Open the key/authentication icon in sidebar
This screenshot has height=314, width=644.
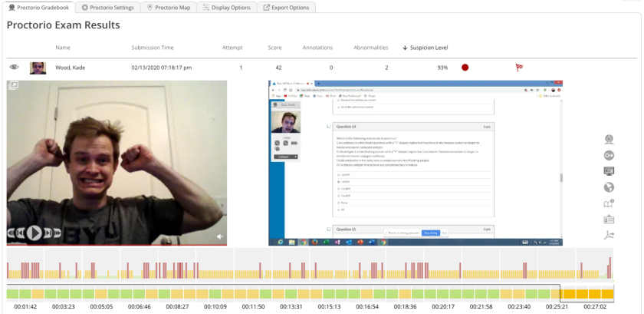click(609, 155)
